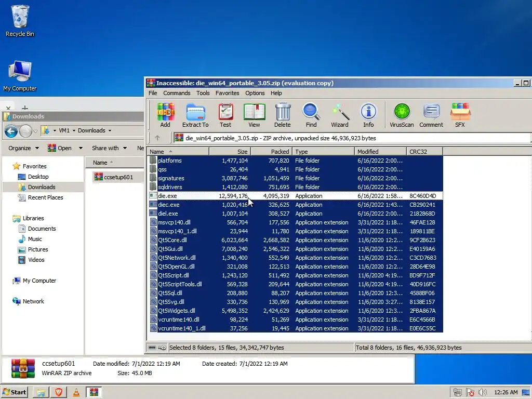Click the volume speaker tray icon
The width and height of the screenshot is (532, 399).
(x=483, y=393)
